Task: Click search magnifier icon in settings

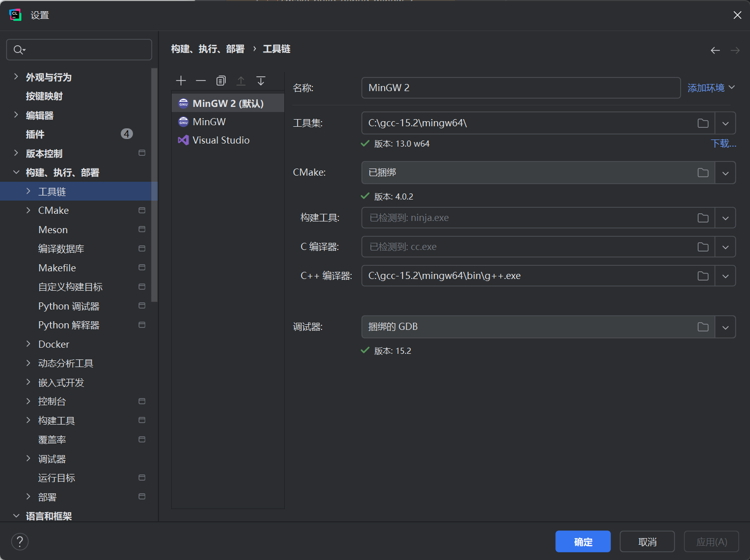Action: click(x=19, y=50)
